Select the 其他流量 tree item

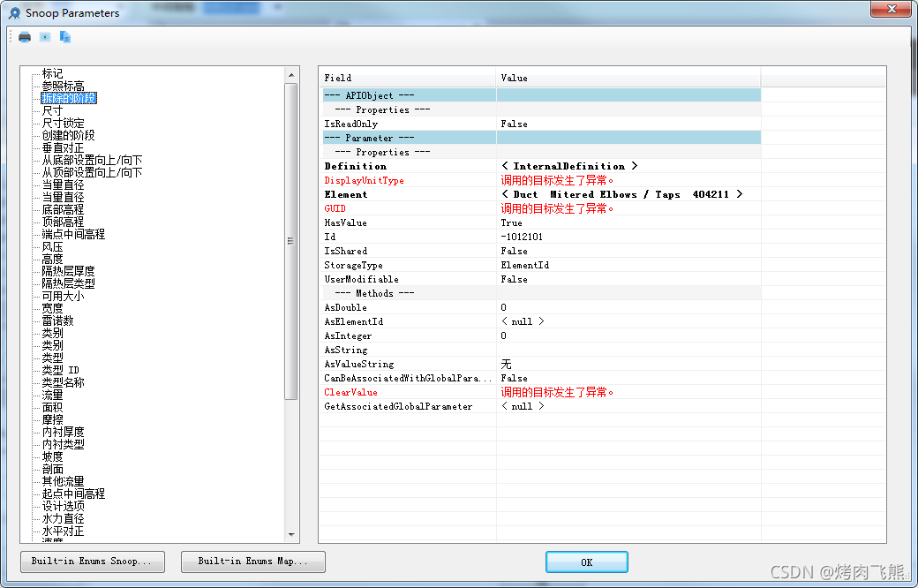(63, 481)
